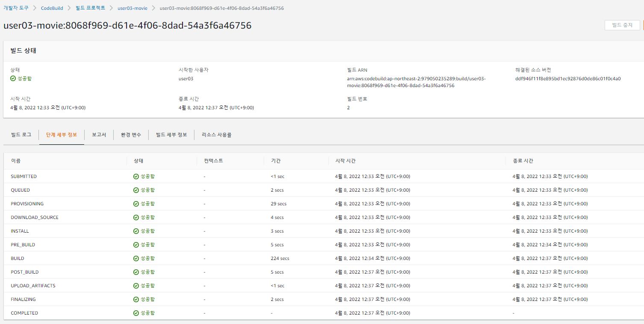Click the build number value 2

[x=348, y=108]
